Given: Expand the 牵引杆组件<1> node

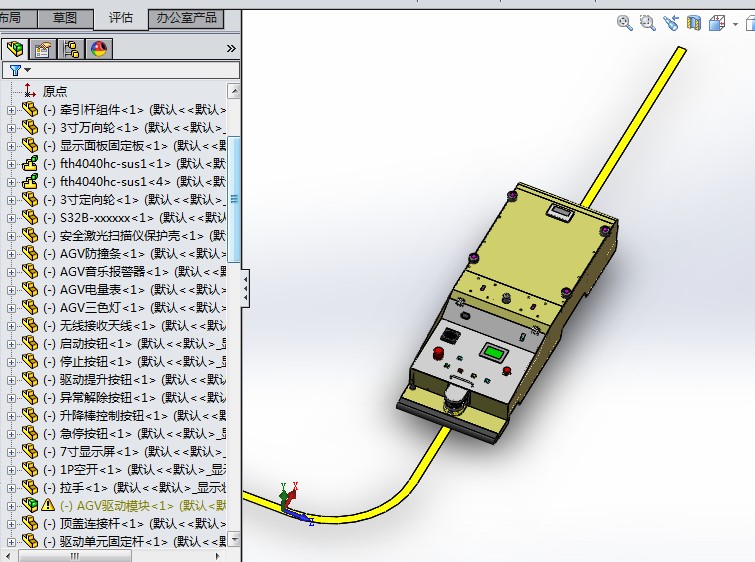Looking at the screenshot, I should 11,110.
